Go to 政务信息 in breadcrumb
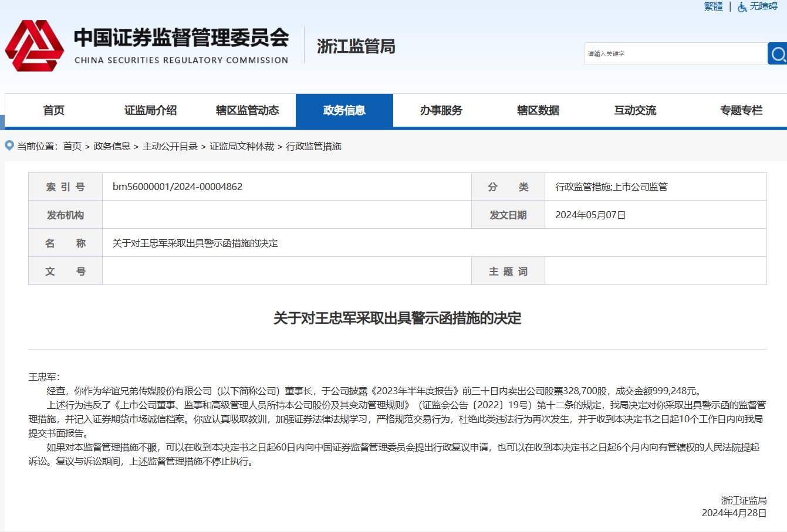 112,146
